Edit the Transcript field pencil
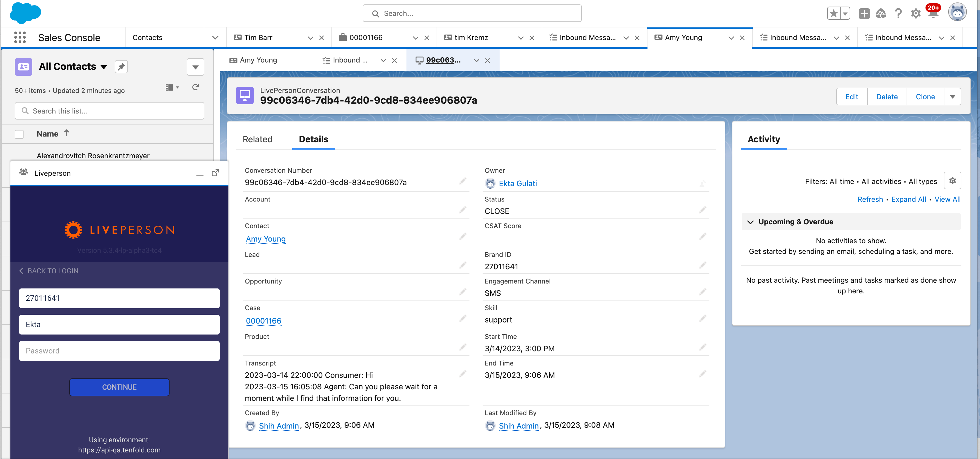980x459 pixels. click(462, 374)
